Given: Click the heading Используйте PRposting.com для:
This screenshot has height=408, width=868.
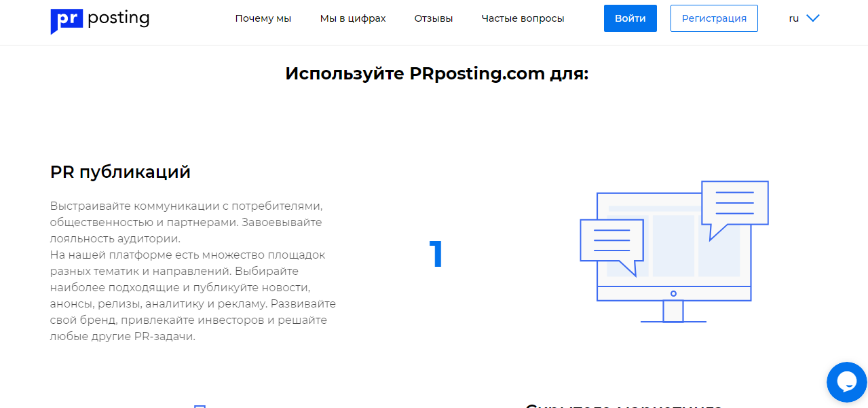Looking at the screenshot, I should pos(436,73).
